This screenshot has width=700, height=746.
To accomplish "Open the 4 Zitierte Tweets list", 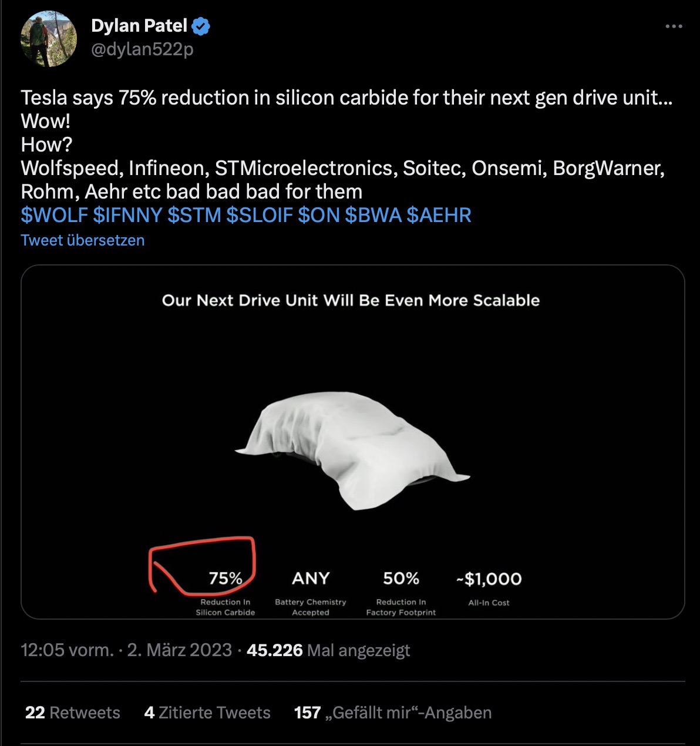I will (x=207, y=713).
